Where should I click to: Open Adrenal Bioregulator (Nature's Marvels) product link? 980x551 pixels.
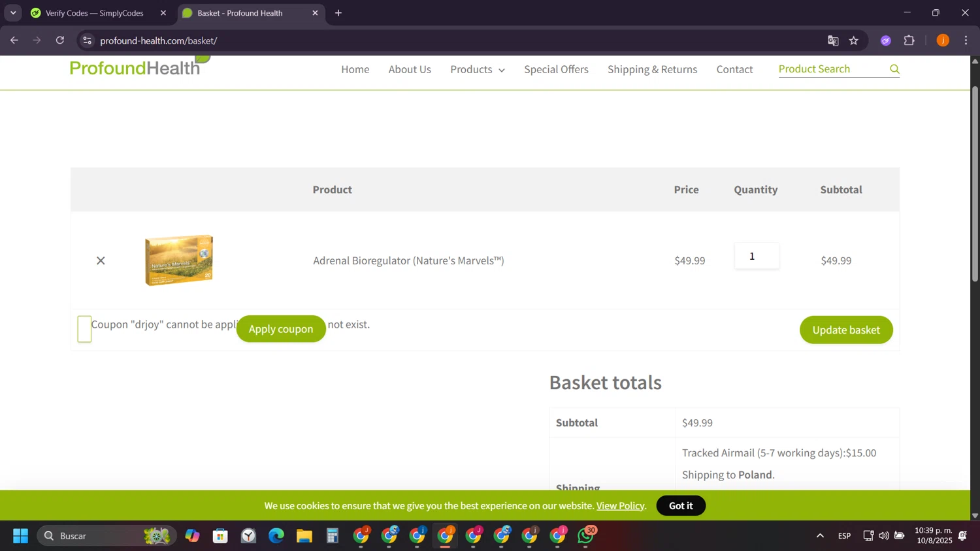408,260
